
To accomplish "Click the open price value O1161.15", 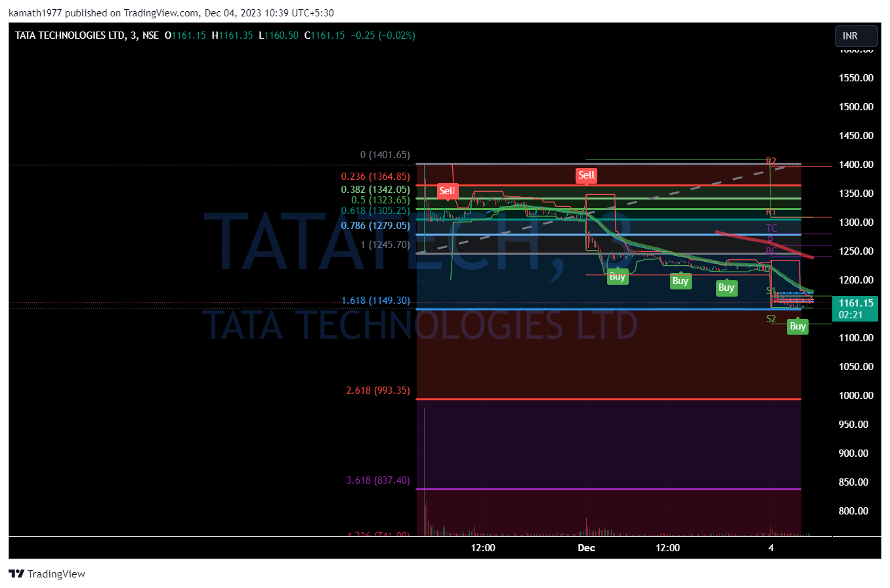I will (x=184, y=35).
